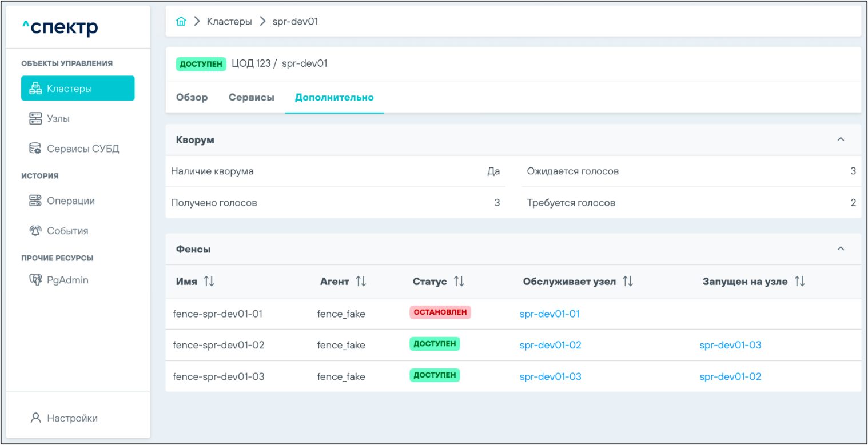This screenshot has height=445, width=868.
Task: Click the PgAdmin elephant icon
Action: 35,280
